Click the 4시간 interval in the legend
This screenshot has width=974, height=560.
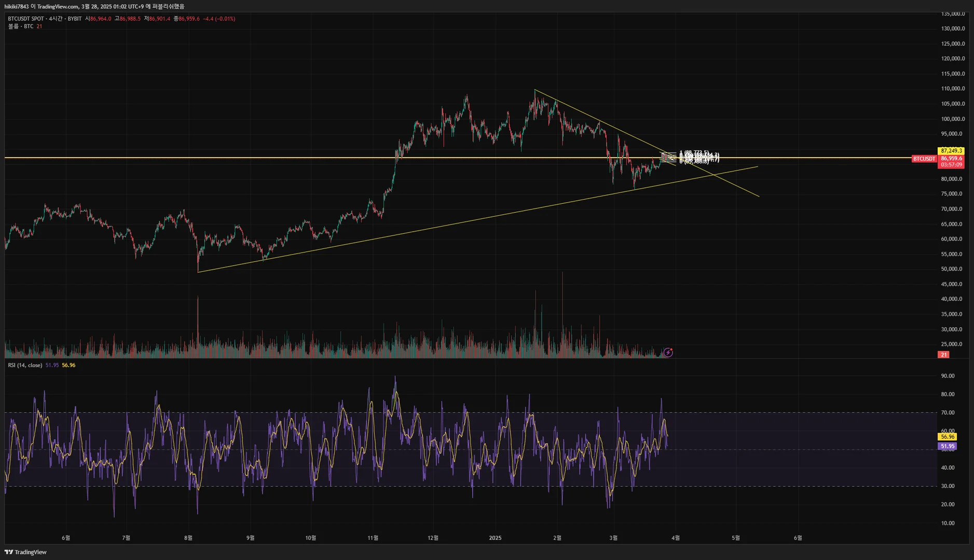click(x=56, y=19)
